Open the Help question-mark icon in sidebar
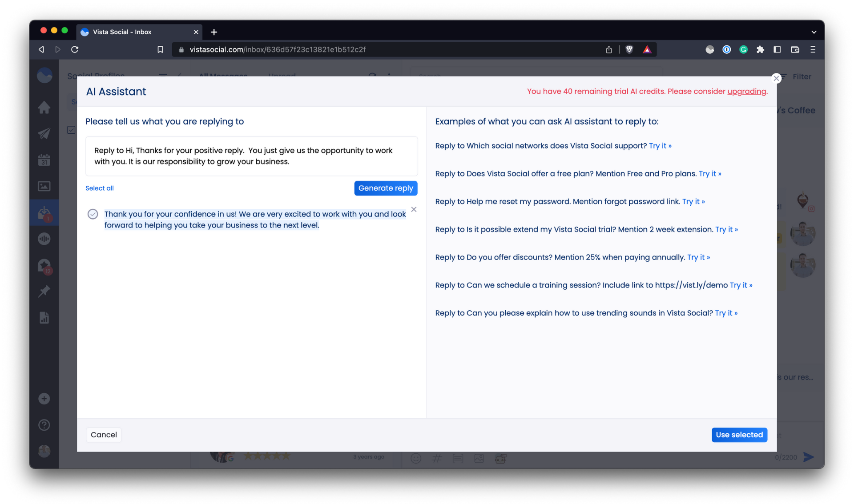854x504 pixels. [44, 425]
